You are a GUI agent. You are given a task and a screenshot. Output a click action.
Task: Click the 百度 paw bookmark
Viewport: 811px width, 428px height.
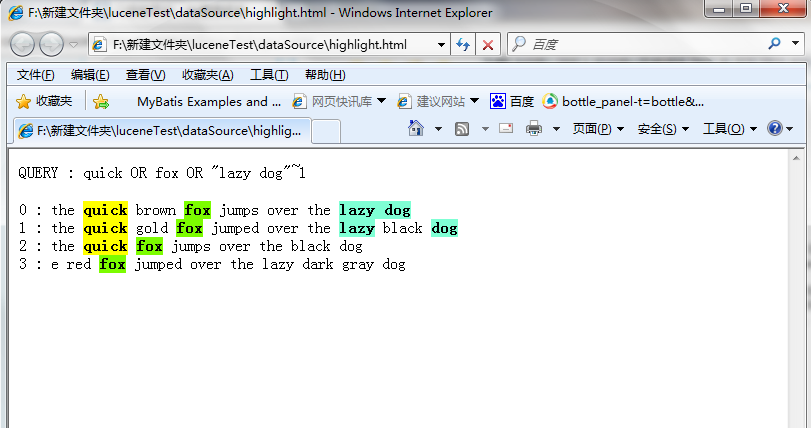click(512, 102)
